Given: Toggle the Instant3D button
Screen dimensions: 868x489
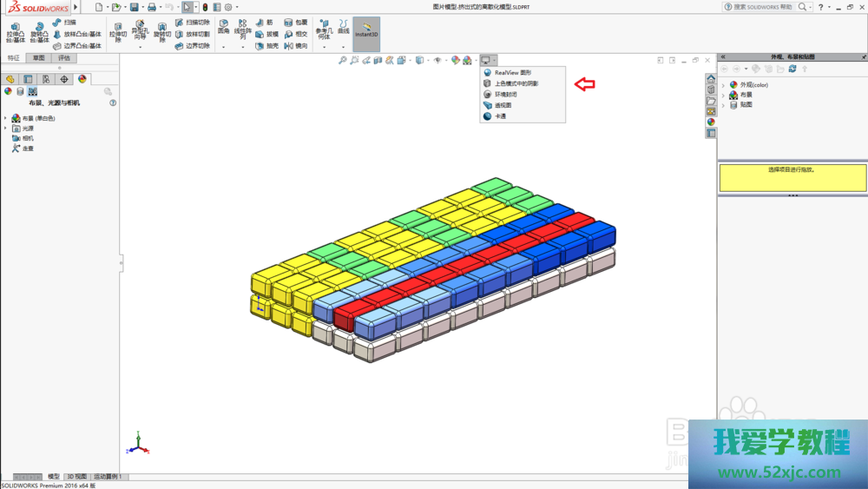Looking at the screenshot, I should [366, 31].
